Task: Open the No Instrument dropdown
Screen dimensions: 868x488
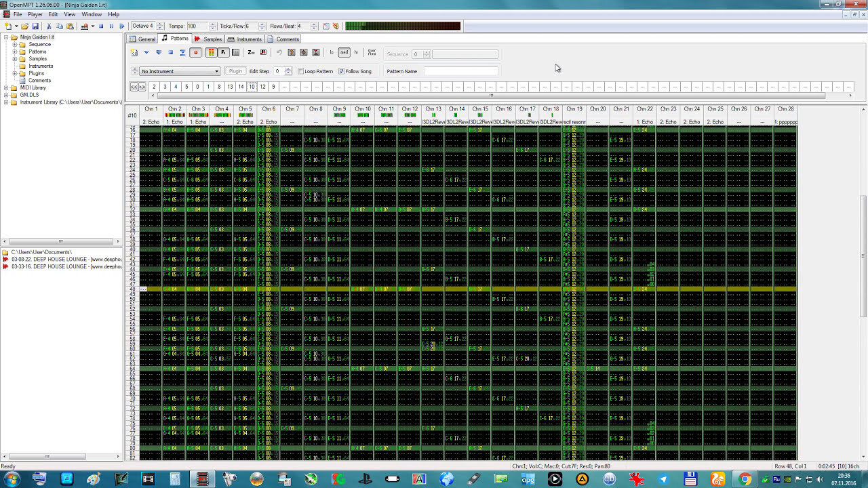Action: pyautogui.click(x=180, y=71)
